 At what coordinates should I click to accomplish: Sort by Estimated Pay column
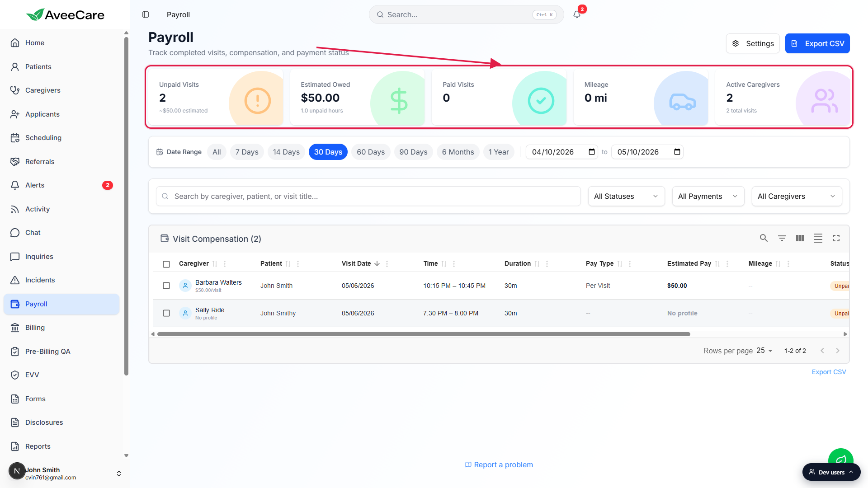[x=717, y=264]
